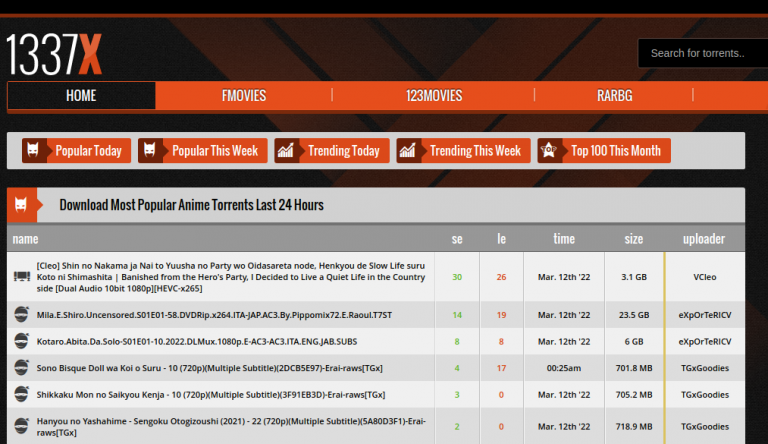Screen dimensions: 768x444
Task: Click the 1337X site logo
Action: 54,53
